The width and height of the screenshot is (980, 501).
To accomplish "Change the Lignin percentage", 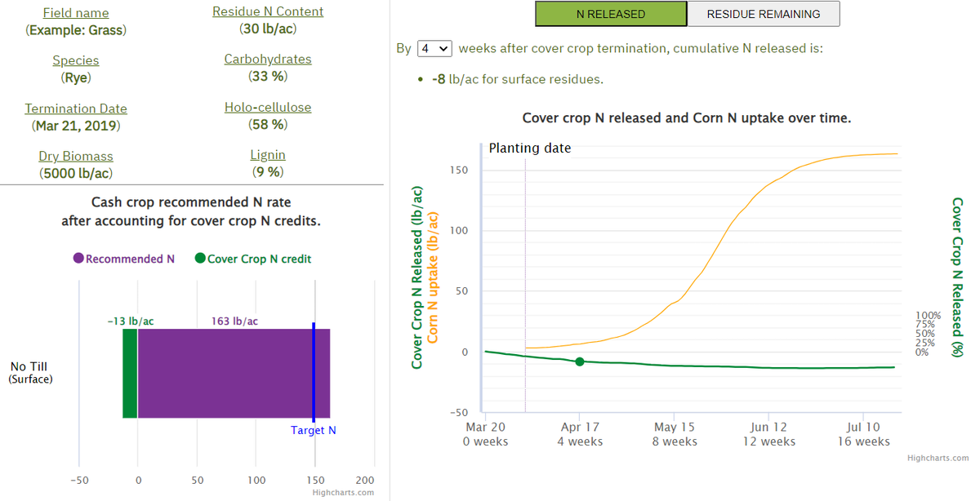I will point(268,154).
